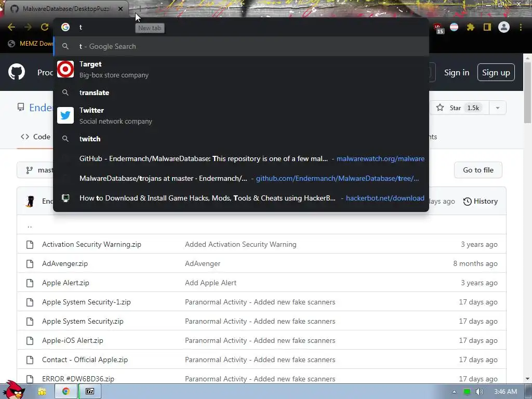Viewport: 532px width, 399px height.
Task: Open a new tab with plus button
Action: tap(140, 9)
